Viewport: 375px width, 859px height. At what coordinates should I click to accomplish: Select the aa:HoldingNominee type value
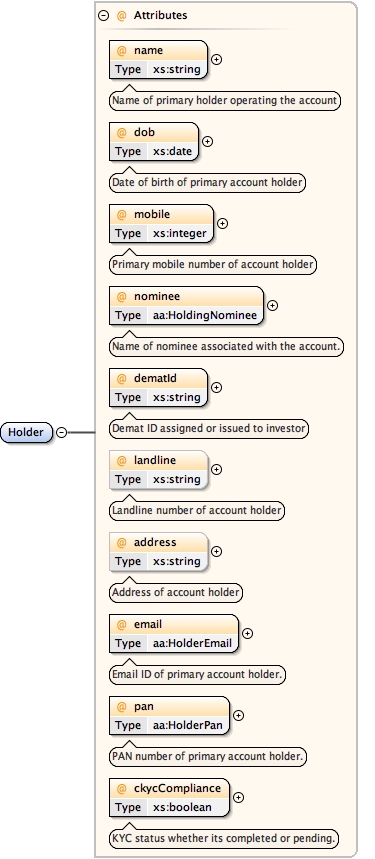(x=205, y=315)
